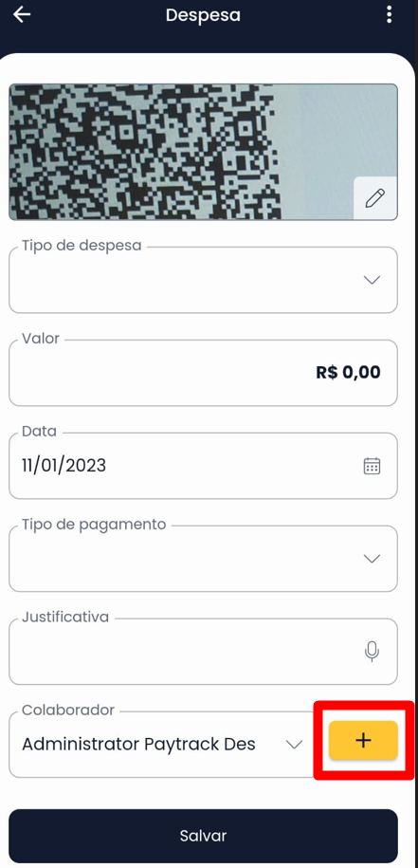
Task: Click the date text 11/01/2023
Action: pyautogui.click(x=64, y=466)
